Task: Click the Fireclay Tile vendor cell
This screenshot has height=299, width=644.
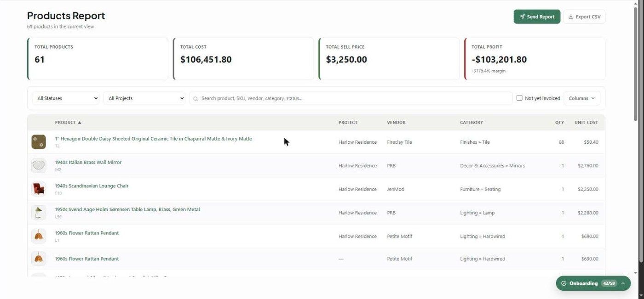Action: coord(400,142)
